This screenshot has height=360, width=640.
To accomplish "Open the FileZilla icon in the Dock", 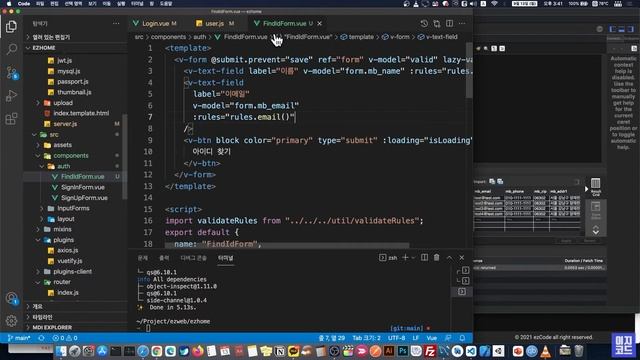I will tap(430, 351).
